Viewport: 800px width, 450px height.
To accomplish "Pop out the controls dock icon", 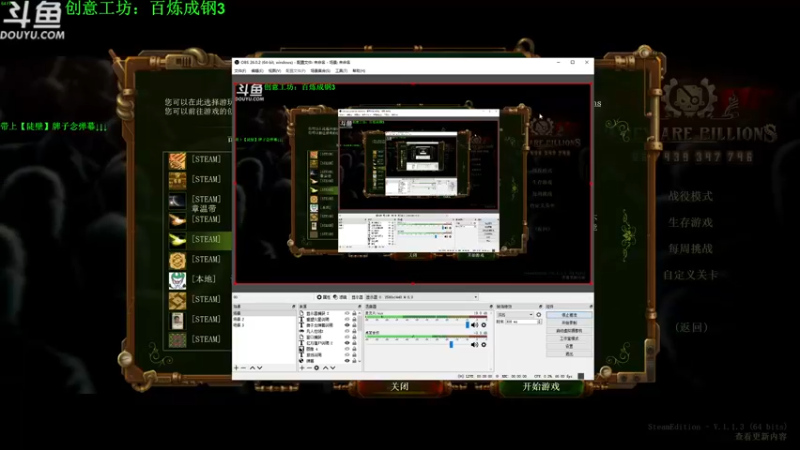I will (x=591, y=307).
